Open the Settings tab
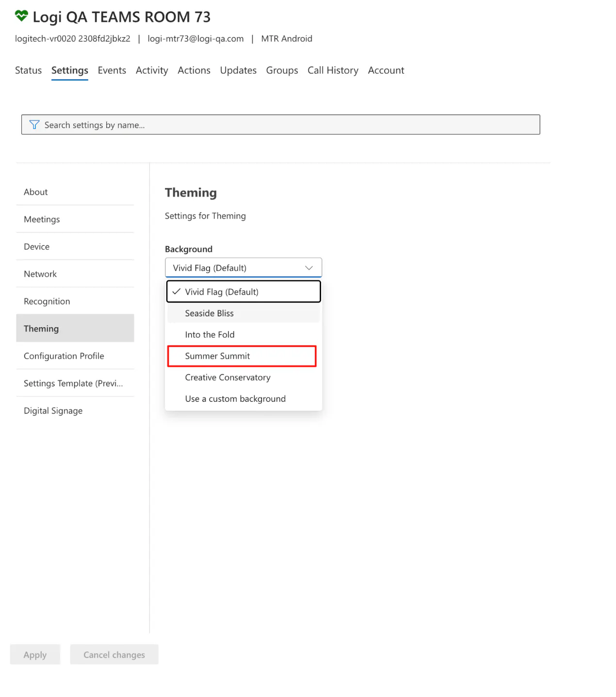The image size is (616, 697). 70,70
